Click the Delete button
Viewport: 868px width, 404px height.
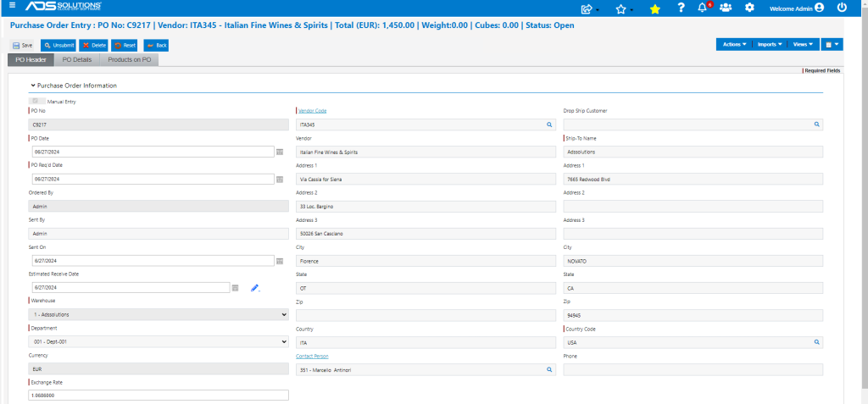(x=93, y=46)
